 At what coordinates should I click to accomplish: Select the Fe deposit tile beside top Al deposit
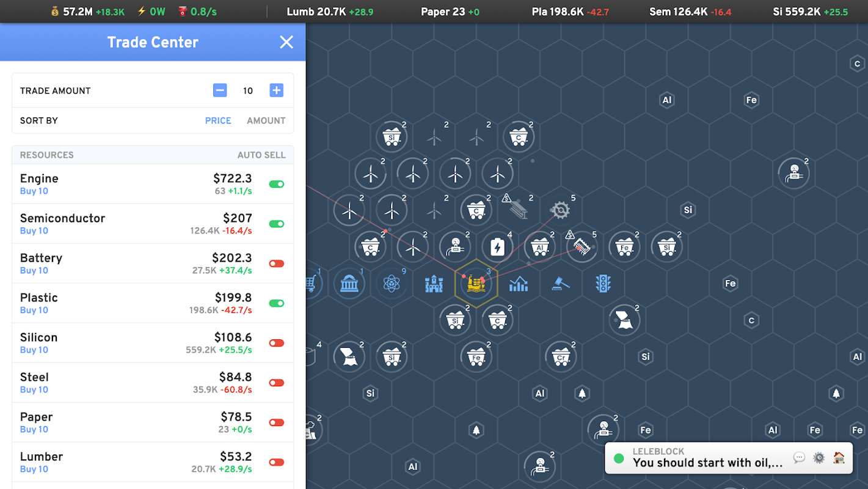[751, 100]
